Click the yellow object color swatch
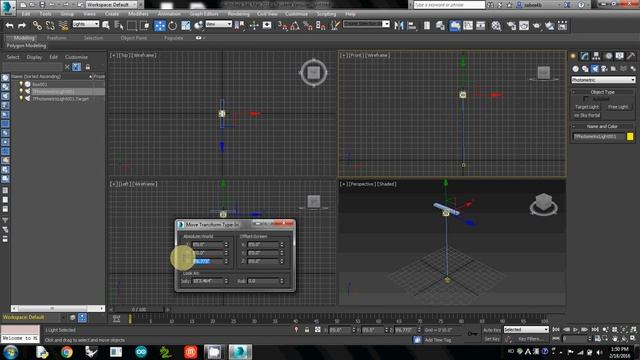 [x=630, y=136]
